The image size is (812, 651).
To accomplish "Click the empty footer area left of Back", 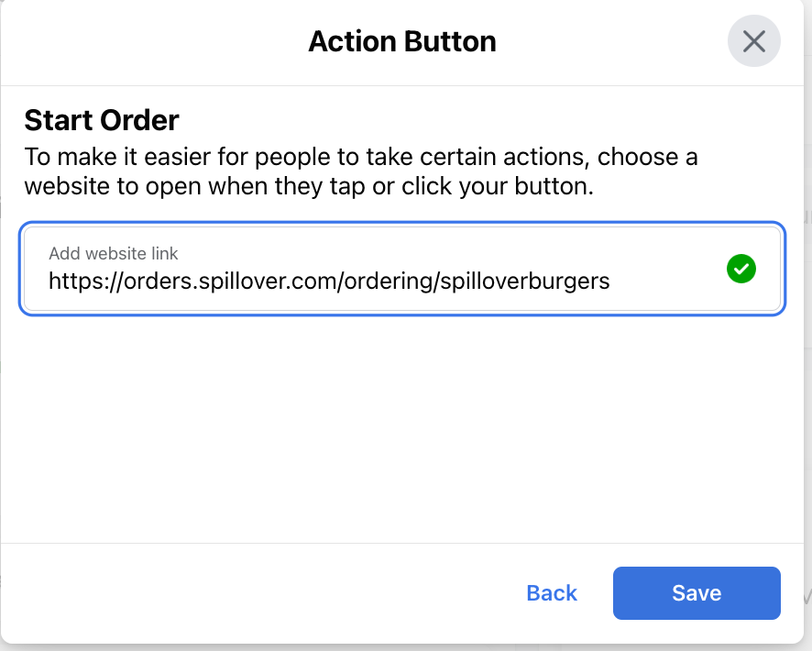I will coord(259,593).
